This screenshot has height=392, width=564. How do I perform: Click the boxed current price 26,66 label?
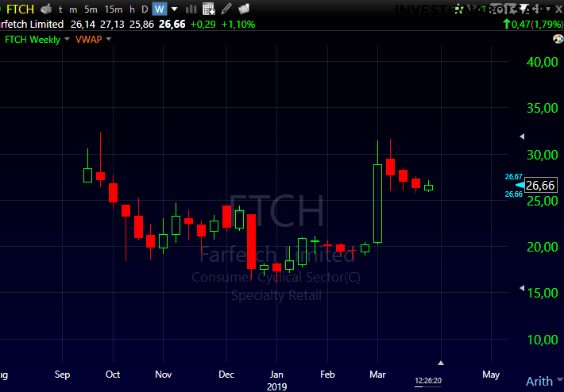tap(541, 186)
